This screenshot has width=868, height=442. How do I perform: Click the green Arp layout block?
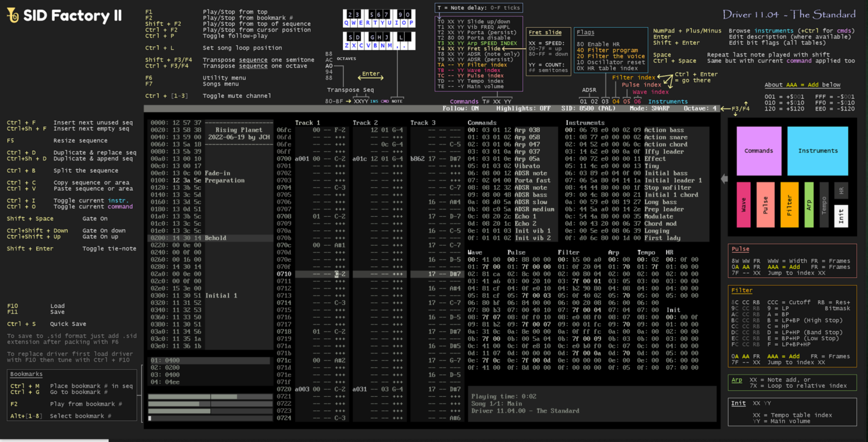click(x=809, y=205)
